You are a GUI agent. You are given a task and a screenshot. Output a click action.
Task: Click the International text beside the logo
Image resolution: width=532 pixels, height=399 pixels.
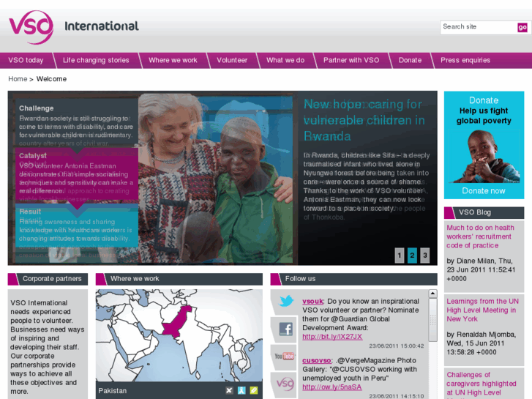point(102,26)
